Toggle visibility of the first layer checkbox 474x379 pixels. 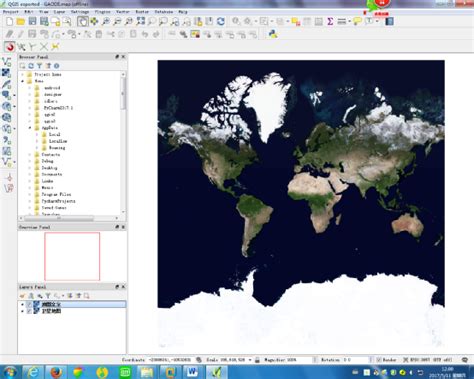tap(29, 304)
